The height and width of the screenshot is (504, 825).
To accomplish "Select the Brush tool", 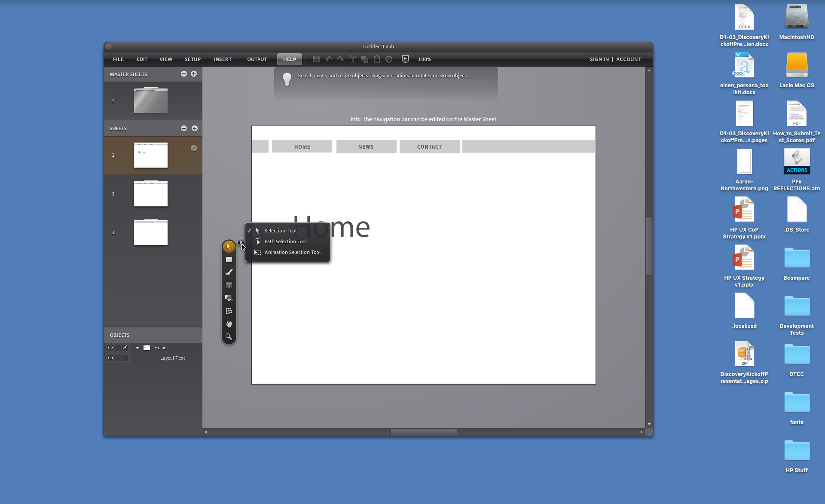I will point(229,272).
